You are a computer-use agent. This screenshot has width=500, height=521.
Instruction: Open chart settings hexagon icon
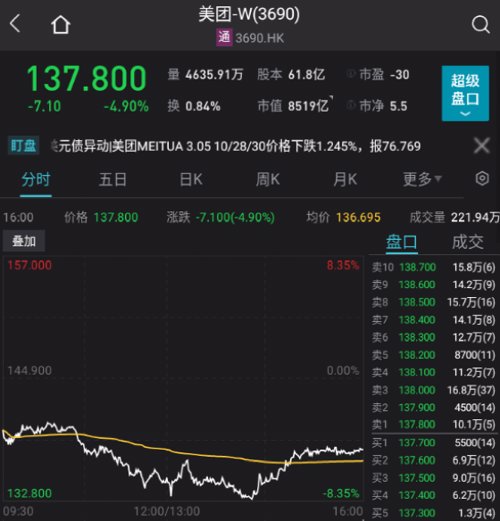click(482, 179)
